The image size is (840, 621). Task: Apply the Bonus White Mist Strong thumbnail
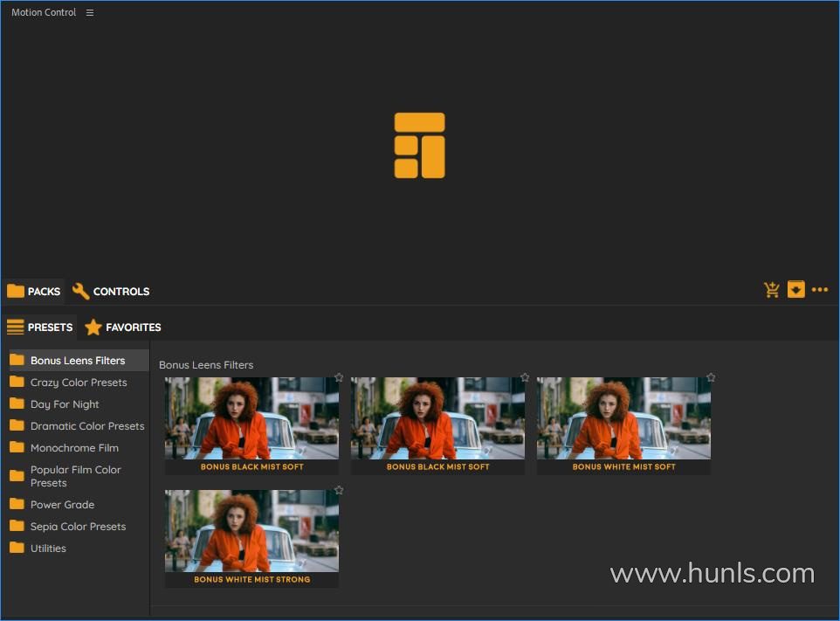coord(251,531)
